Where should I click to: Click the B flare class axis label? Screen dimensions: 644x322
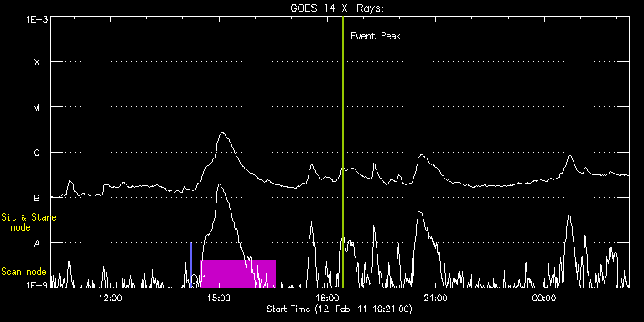(x=37, y=198)
